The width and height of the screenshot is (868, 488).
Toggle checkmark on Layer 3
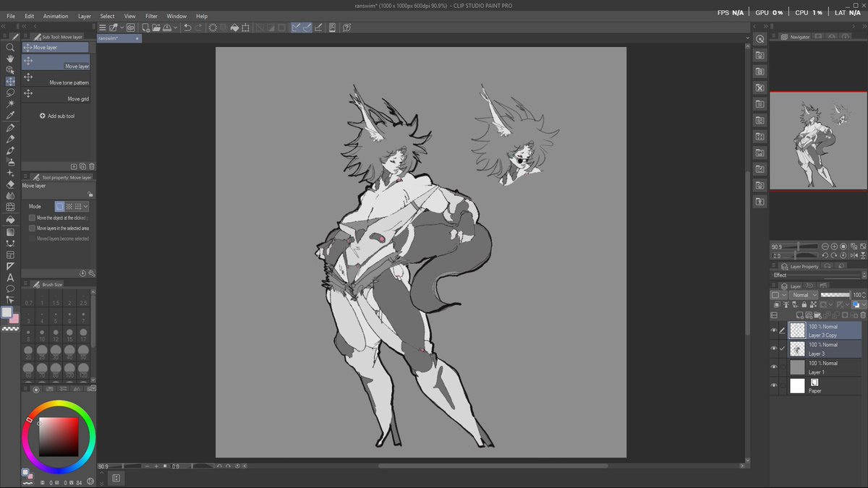pos(783,348)
